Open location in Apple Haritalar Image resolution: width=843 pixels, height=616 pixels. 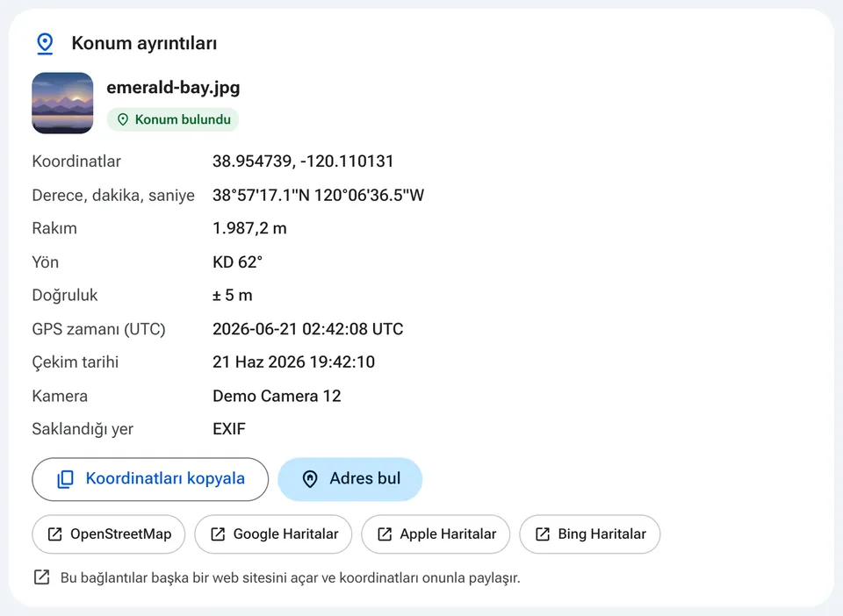pos(436,534)
